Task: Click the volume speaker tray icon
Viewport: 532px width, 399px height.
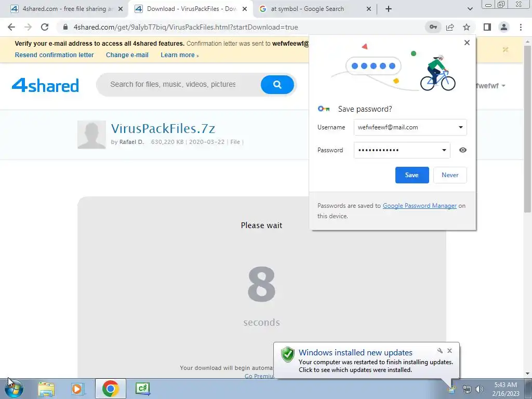Action: (x=480, y=389)
